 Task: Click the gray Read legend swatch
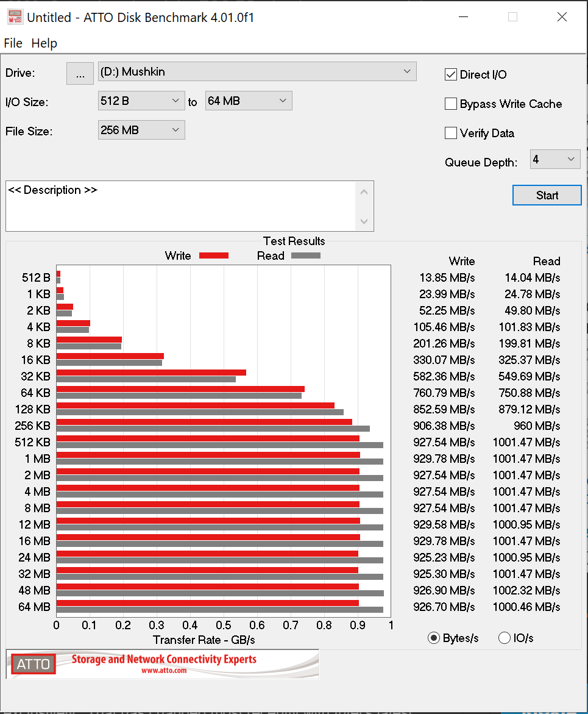(x=306, y=256)
